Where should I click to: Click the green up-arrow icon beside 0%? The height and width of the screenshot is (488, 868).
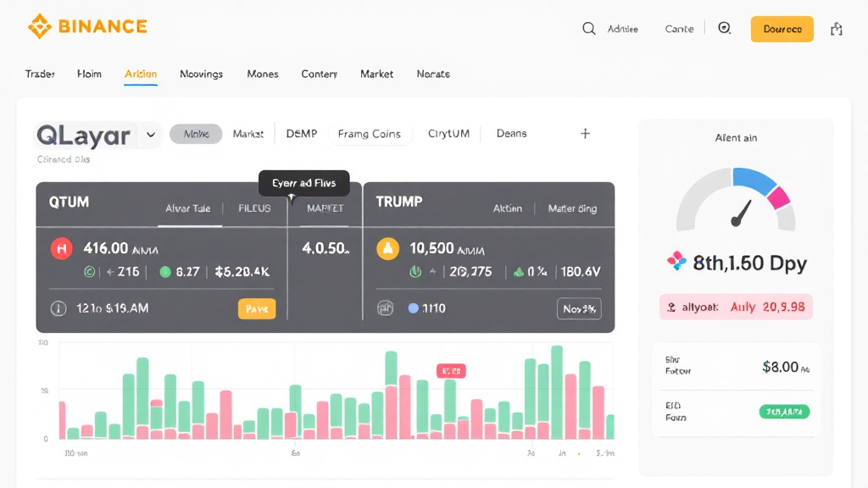coord(519,272)
